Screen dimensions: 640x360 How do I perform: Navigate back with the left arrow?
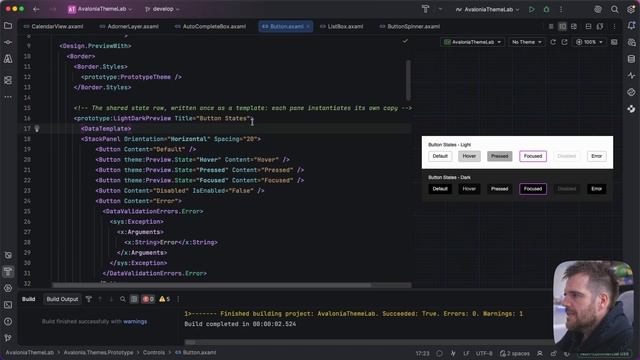point(36,9)
